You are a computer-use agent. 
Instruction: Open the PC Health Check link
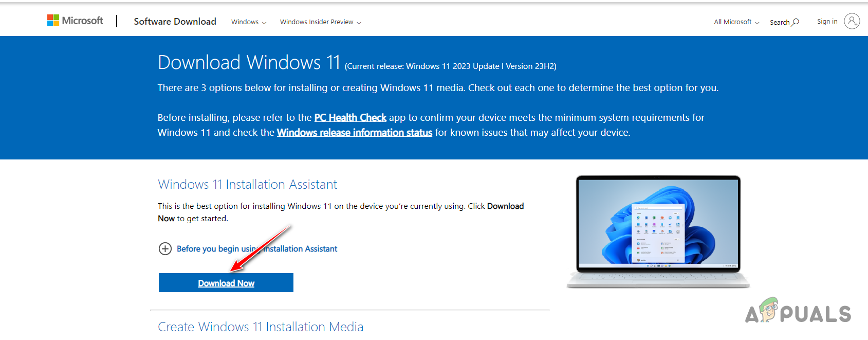click(x=350, y=118)
